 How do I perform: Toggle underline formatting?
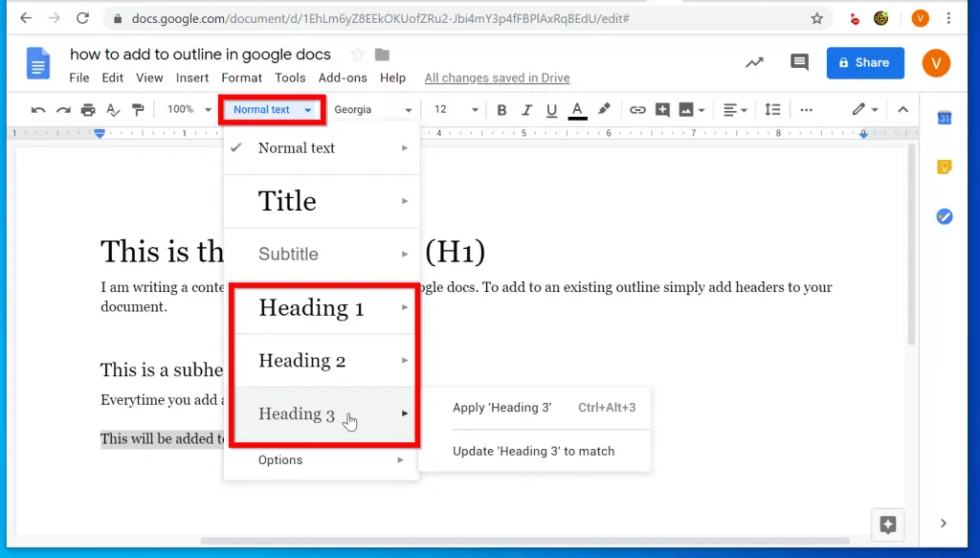click(x=551, y=110)
